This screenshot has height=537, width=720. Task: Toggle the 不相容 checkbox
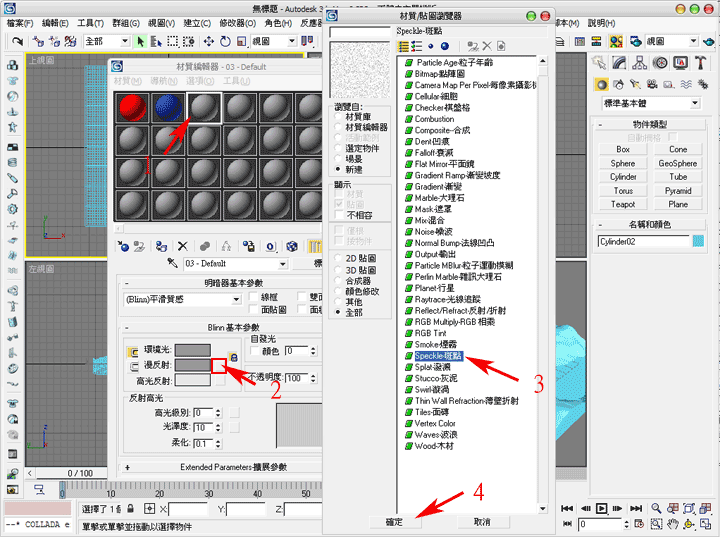click(x=339, y=215)
